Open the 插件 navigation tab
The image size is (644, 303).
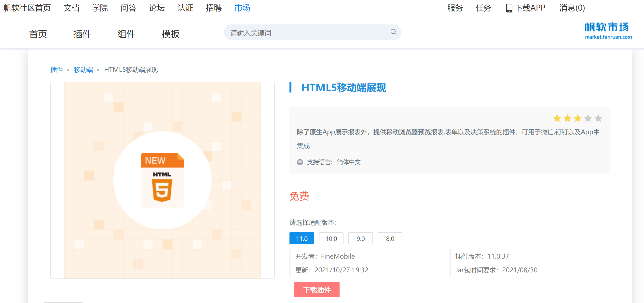82,34
